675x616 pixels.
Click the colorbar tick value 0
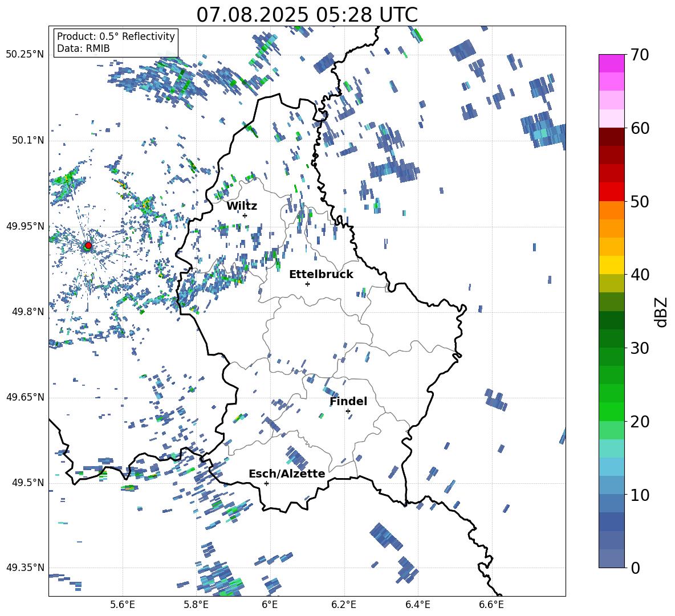pos(635,568)
